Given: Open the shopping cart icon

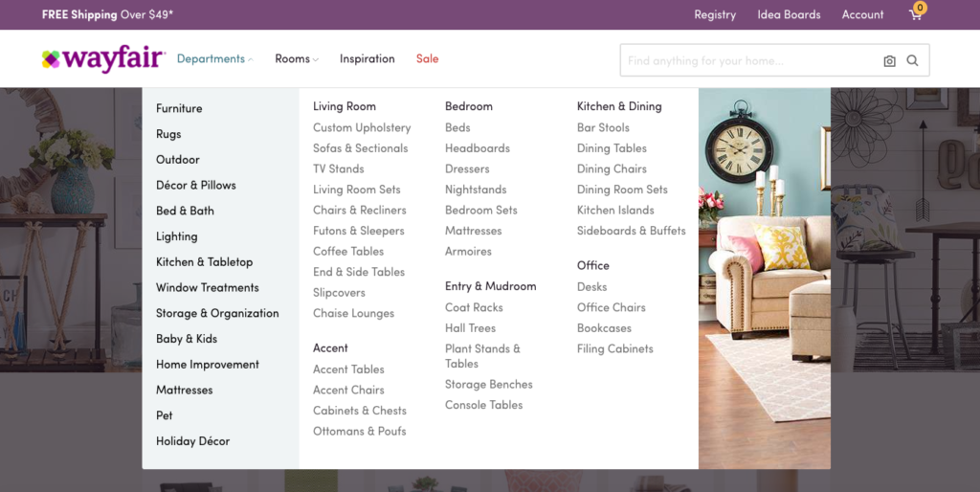Looking at the screenshot, I should click(x=916, y=13).
